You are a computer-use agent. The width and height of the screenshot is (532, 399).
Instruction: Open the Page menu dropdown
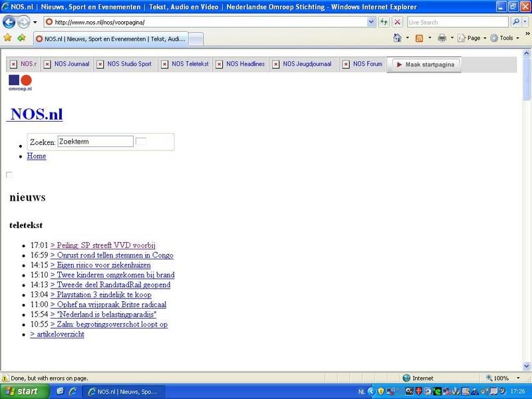coord(473,38)
